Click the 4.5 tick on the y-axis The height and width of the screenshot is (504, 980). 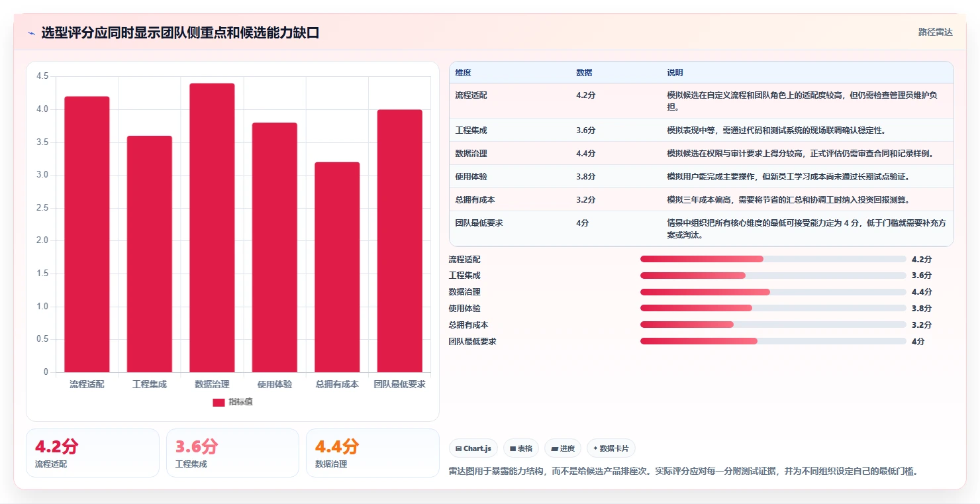pos(42,76)
